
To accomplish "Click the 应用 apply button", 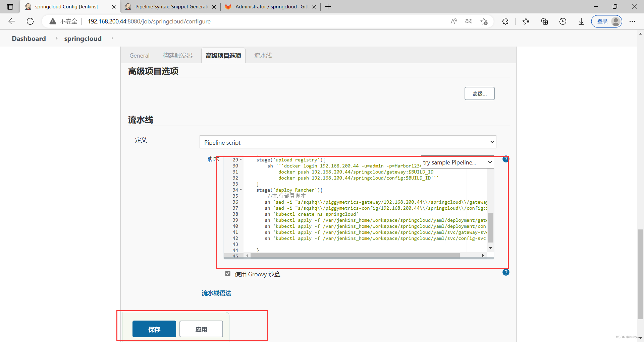I will [201, 329].
